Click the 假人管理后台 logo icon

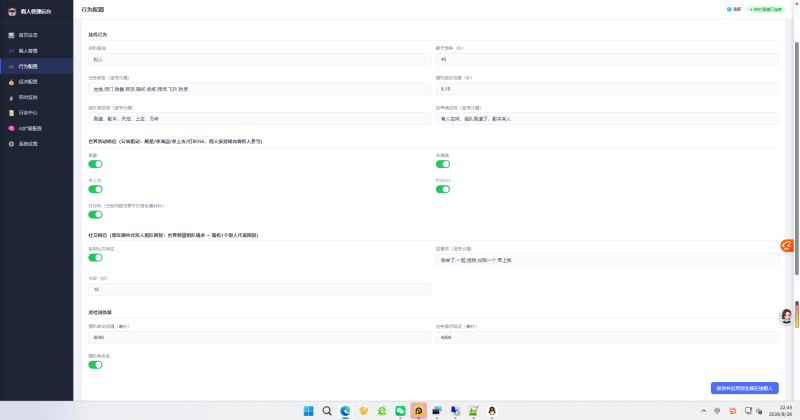coord(12,11)
